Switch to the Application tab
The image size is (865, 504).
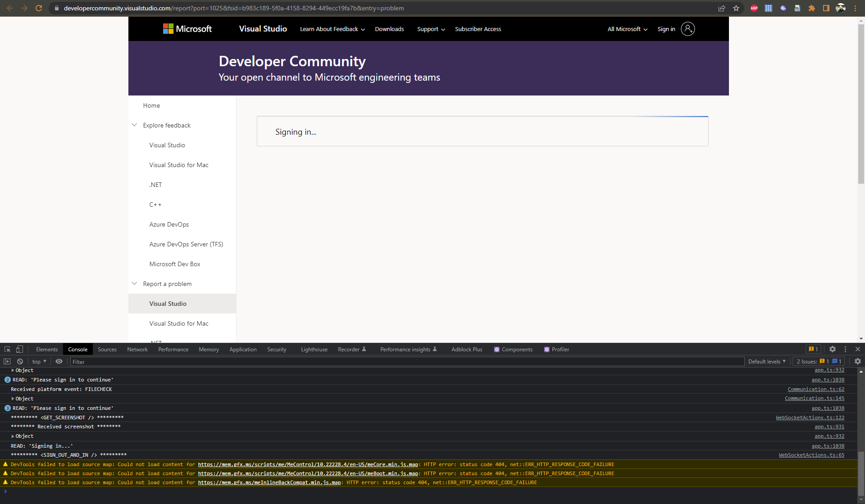click(243, 349)
